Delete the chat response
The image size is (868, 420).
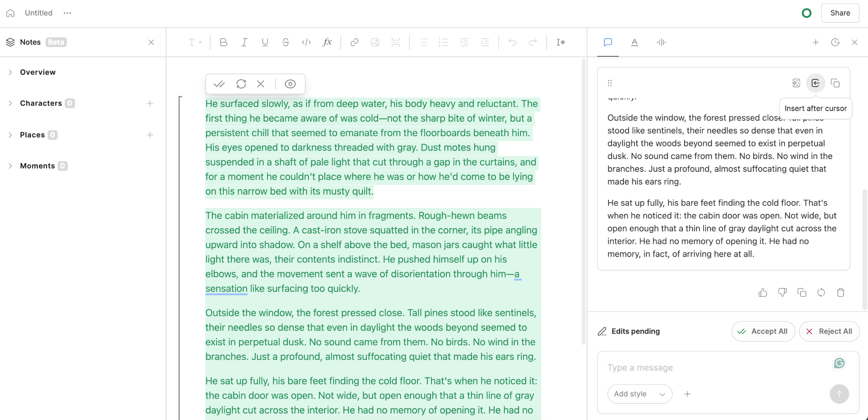point(841,293)
